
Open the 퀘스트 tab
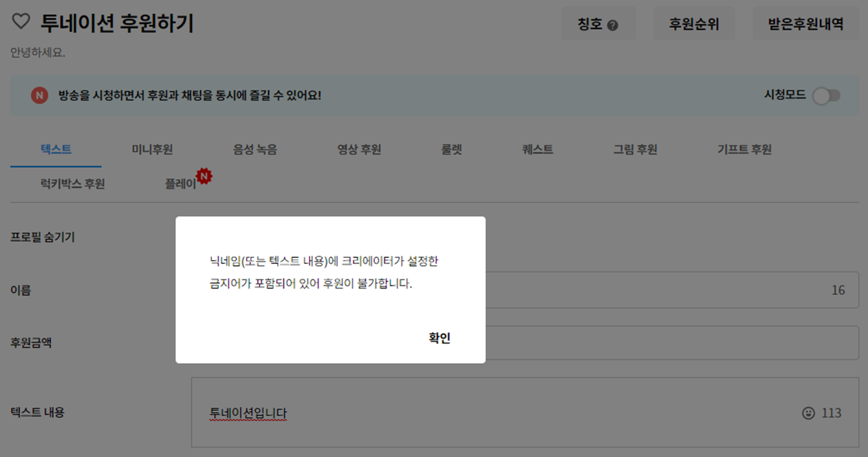click(538, 149)
